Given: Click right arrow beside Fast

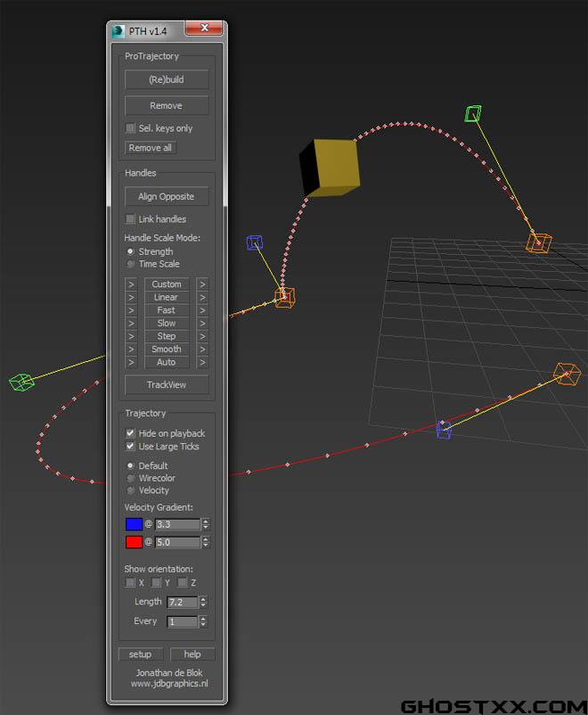Looking at the screenshot, I should (202, 310).
